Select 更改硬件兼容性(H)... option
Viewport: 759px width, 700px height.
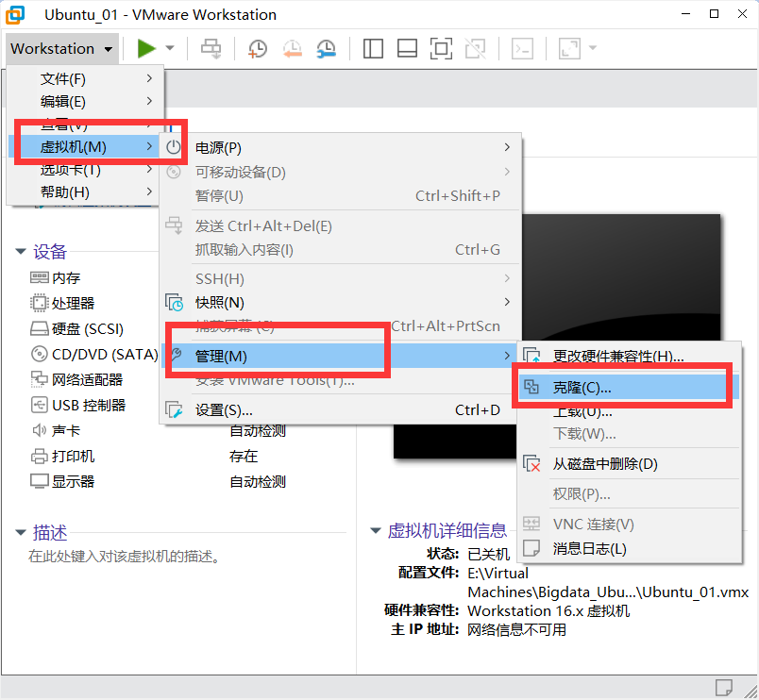click(630, 357)
